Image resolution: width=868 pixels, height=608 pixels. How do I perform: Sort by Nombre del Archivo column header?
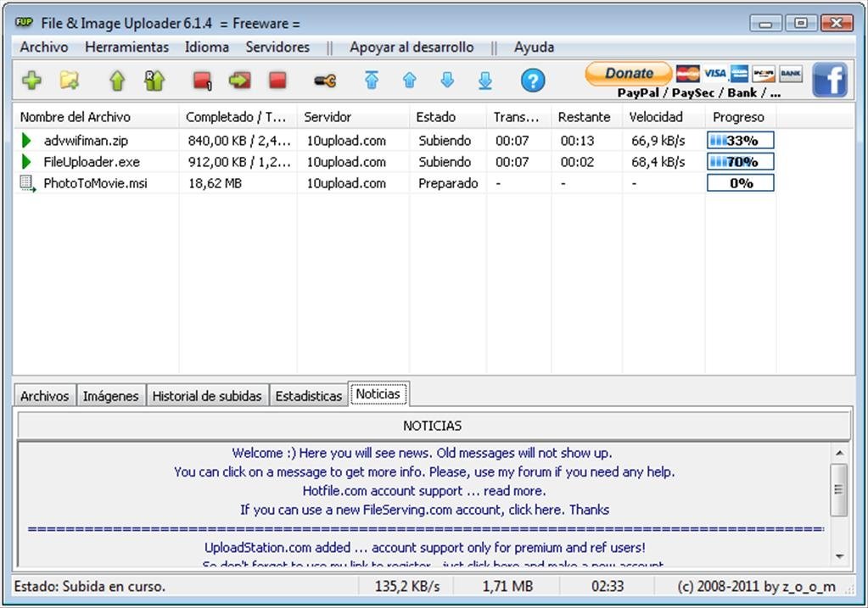[95, 117]
